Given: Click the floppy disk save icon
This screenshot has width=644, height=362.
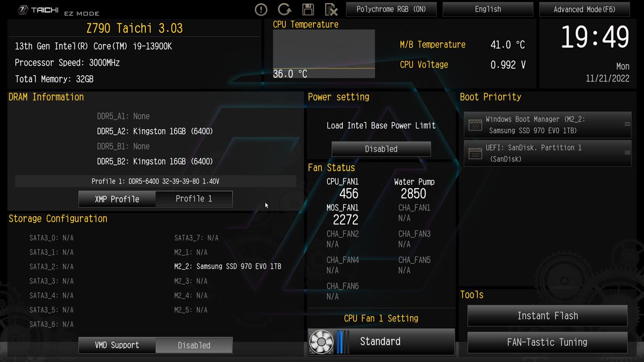Looking at the screenshot, I should pos(308,9).
